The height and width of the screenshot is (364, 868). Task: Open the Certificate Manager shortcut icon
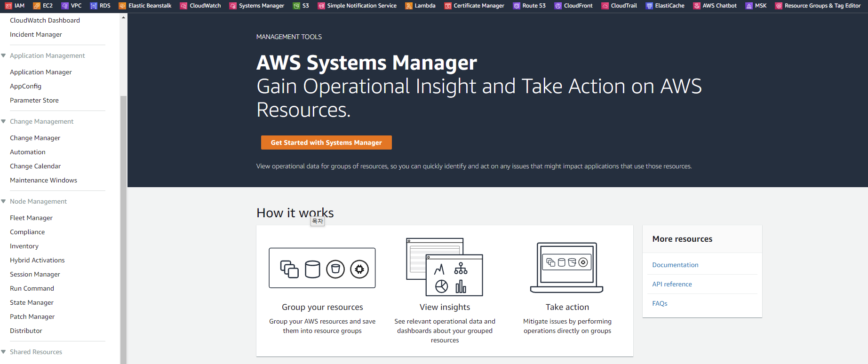[x=448, y=6]
